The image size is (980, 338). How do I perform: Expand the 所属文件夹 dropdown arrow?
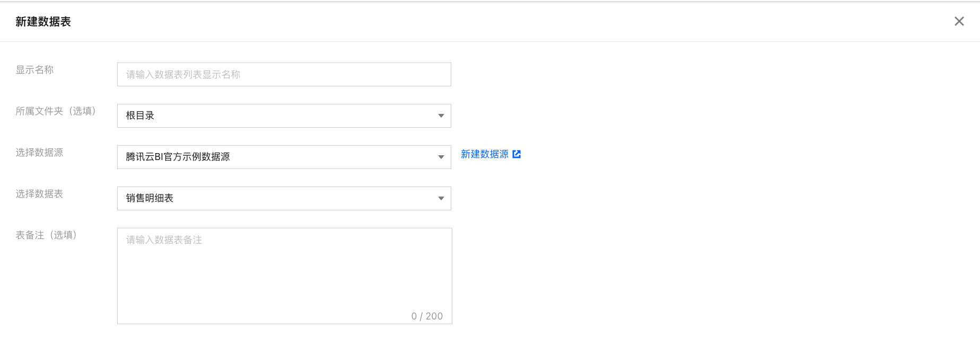pyautogui.click(x=441, y=116)
